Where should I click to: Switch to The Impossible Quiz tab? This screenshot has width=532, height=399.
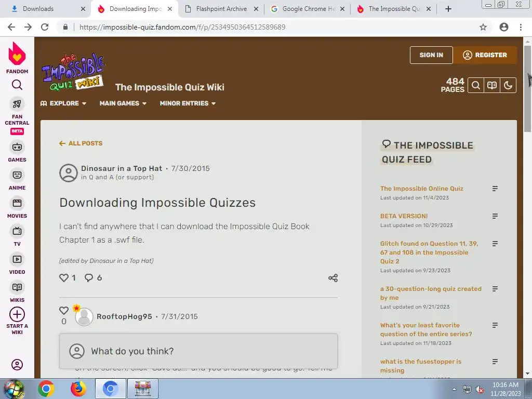click(394, 9)
